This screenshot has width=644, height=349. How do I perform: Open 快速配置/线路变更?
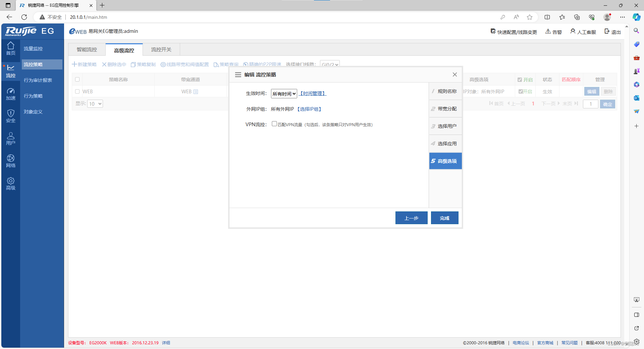coord(514,32)
